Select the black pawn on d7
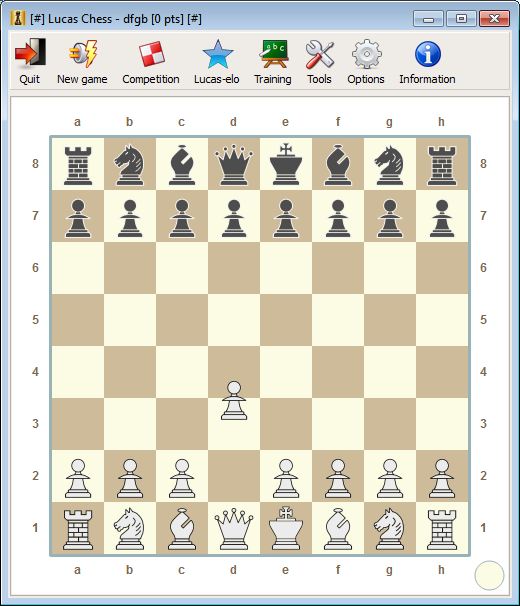 coord(234,218)
